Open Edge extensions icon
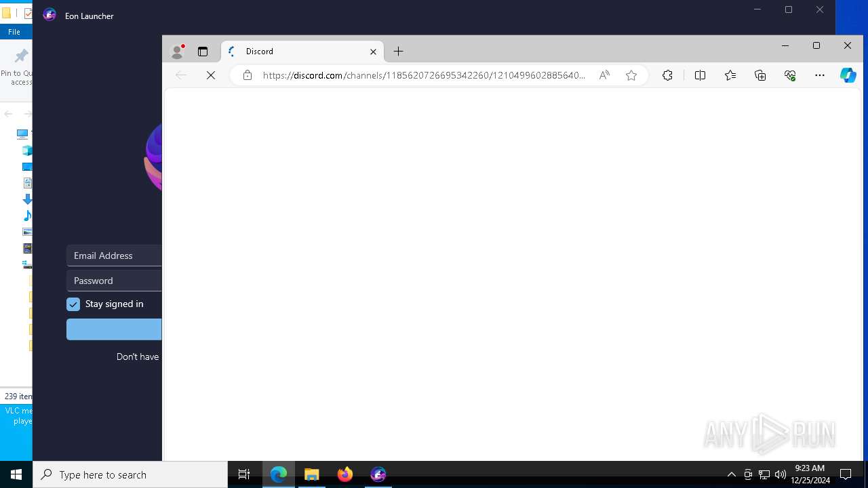The width and height of the screenshot is (868, 488). 667,75
